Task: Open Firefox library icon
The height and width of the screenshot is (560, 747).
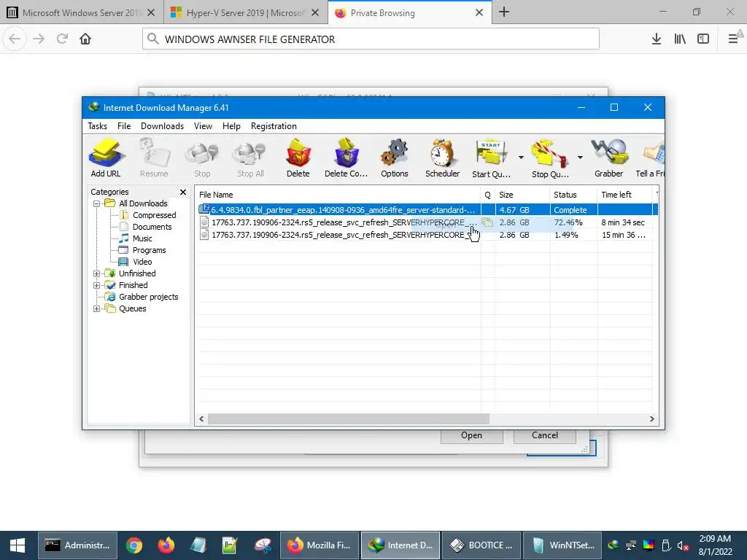Action: point(680,39)
